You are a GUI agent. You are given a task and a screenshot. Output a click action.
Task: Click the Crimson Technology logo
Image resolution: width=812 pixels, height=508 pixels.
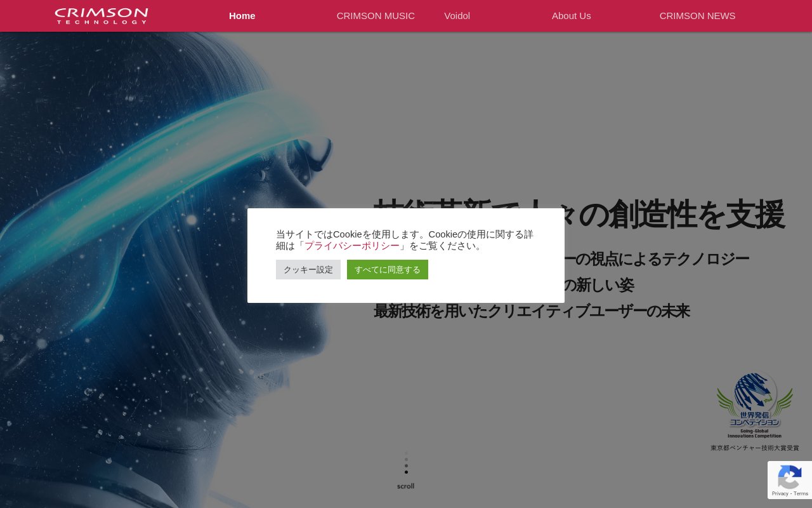[101, 16]
